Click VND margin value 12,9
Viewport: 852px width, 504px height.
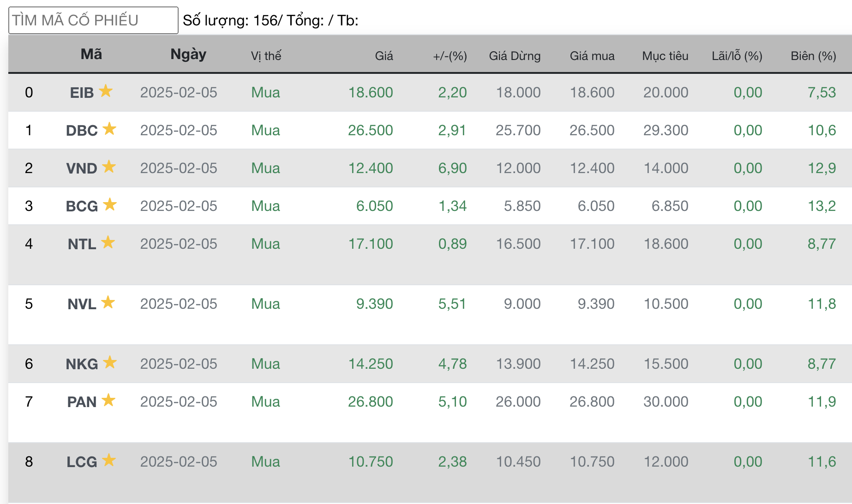click(822, 168)
